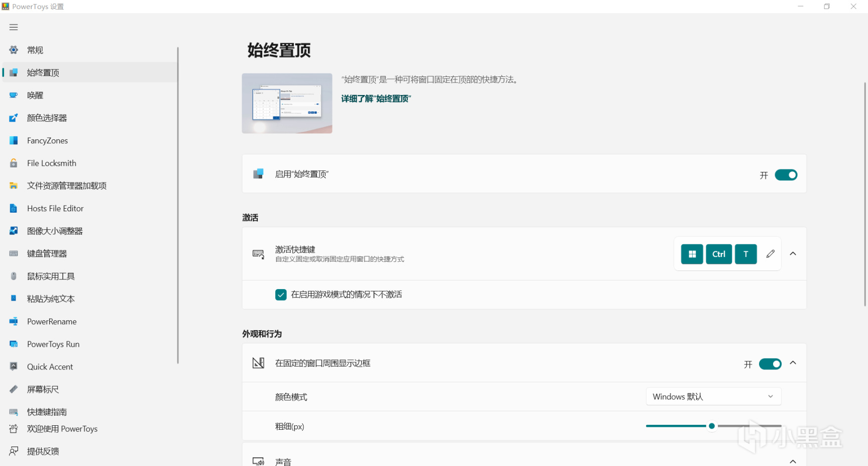Go to the FancyZones page

point(90,140)
